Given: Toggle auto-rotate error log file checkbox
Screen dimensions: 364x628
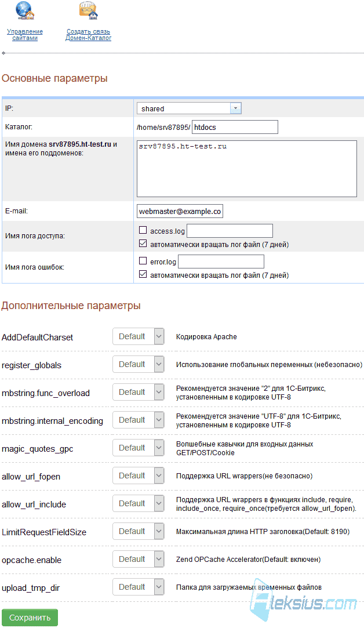Looking at the screenshot, I should click(x=143, y=274).
